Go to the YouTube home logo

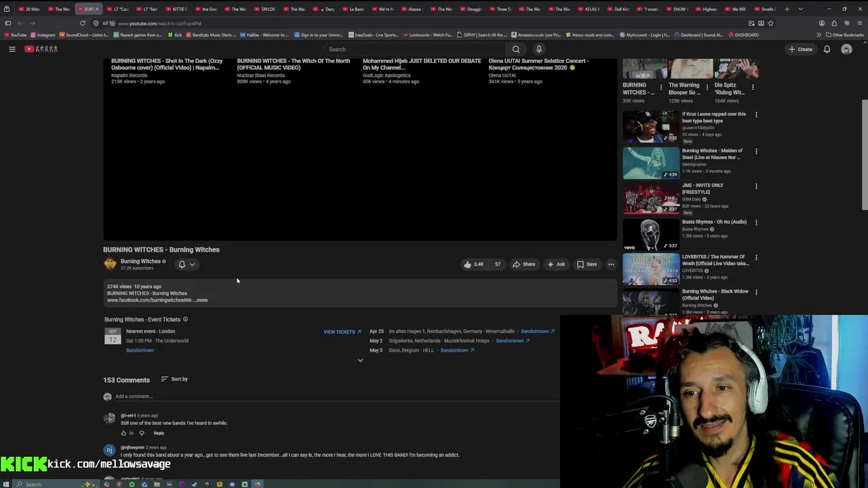coord(41,49)
